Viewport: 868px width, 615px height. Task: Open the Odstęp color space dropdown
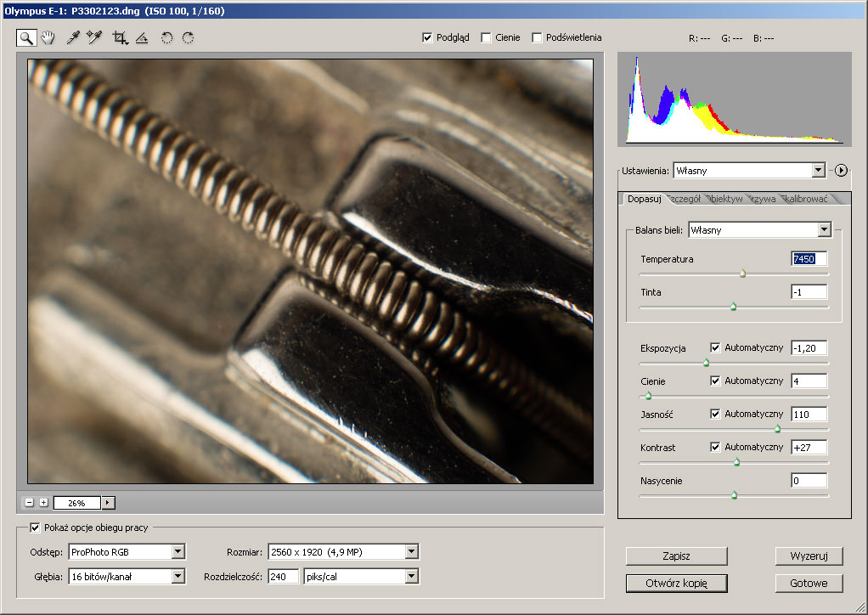(178, 552)
